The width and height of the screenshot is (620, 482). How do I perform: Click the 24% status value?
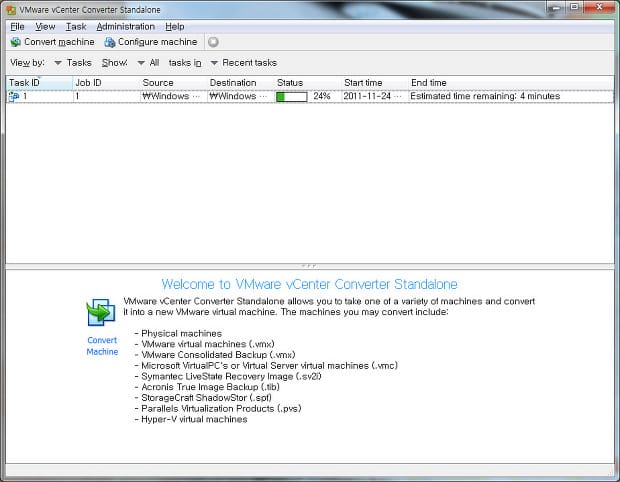321,96
